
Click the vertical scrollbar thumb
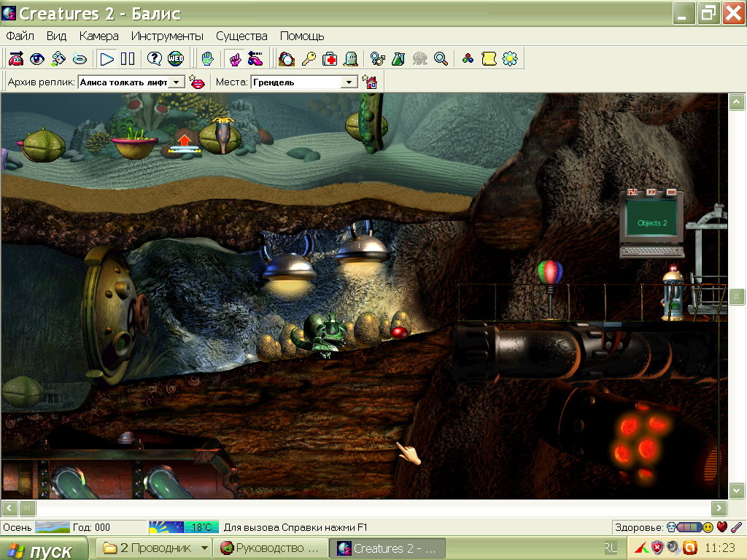click(737, 297)
